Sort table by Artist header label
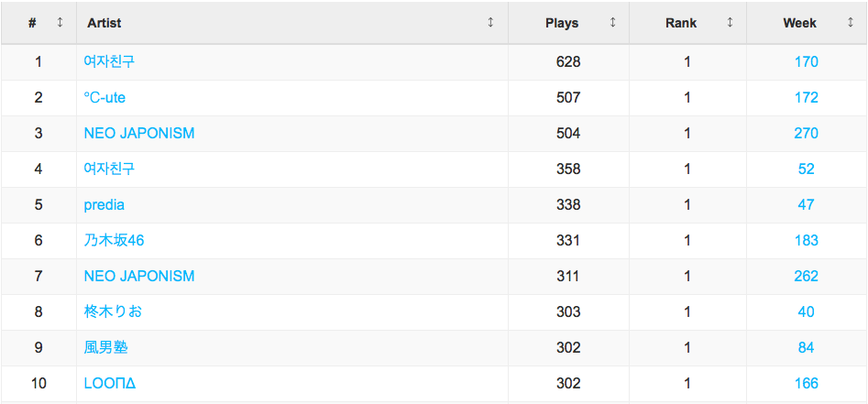The height and width of the screenshot is (404, 868). pyautogui.click(x=104, y=23)
